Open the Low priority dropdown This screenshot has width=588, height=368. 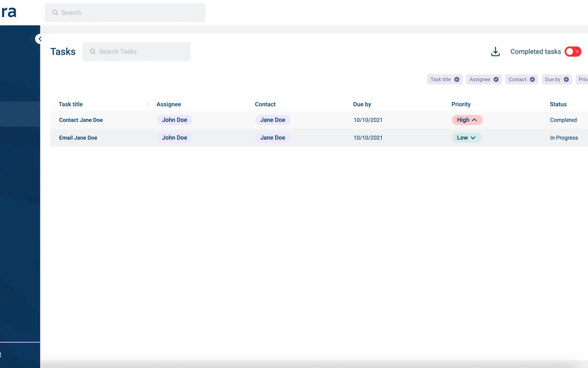466,137
